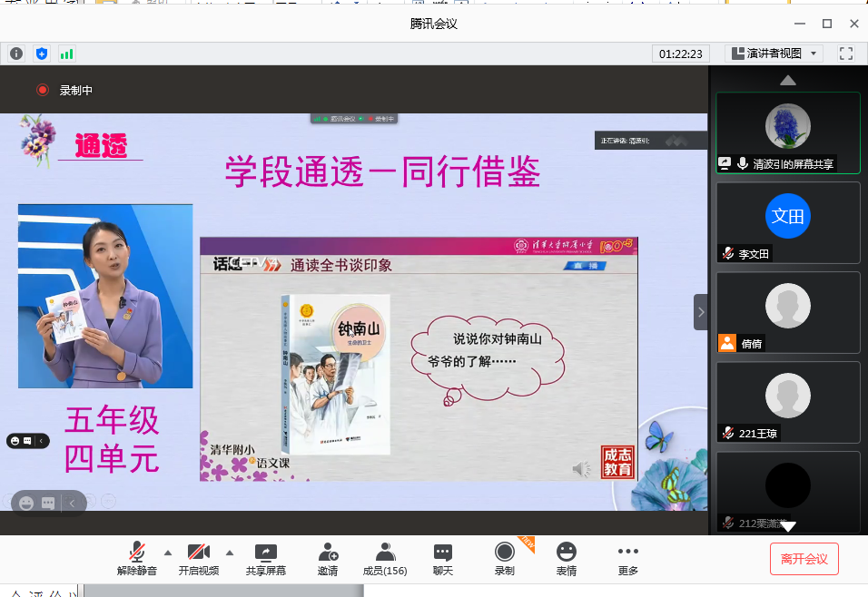Open 更多 more options menu
This screenshot has width=868, height=597.
coord(627,559)
